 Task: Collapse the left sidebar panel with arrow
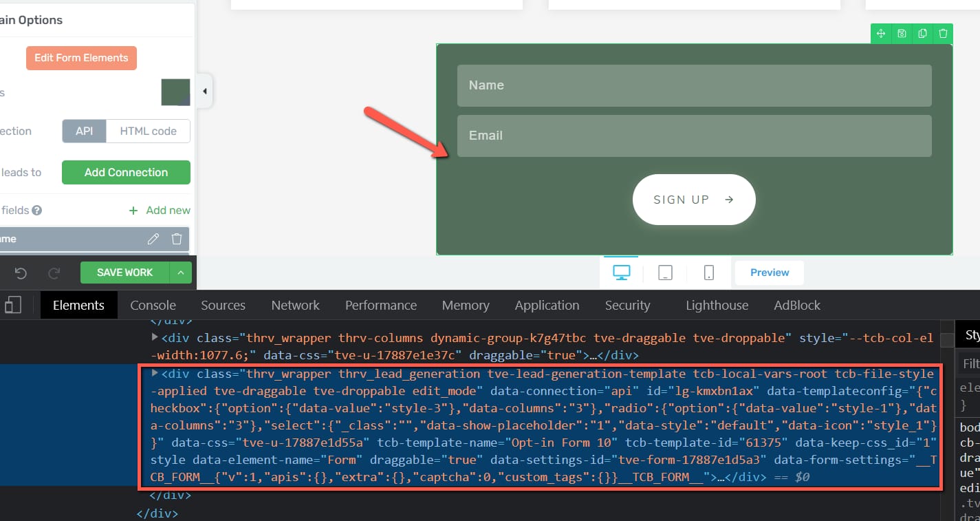(204, 92)
